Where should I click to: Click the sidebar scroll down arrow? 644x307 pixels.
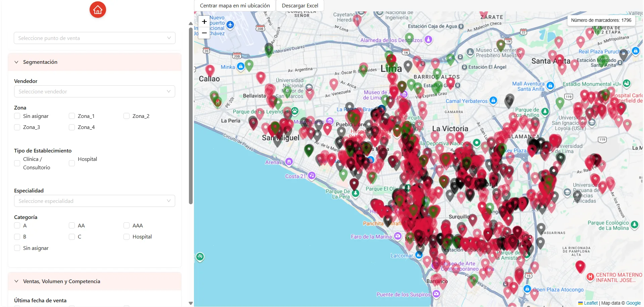191,303
